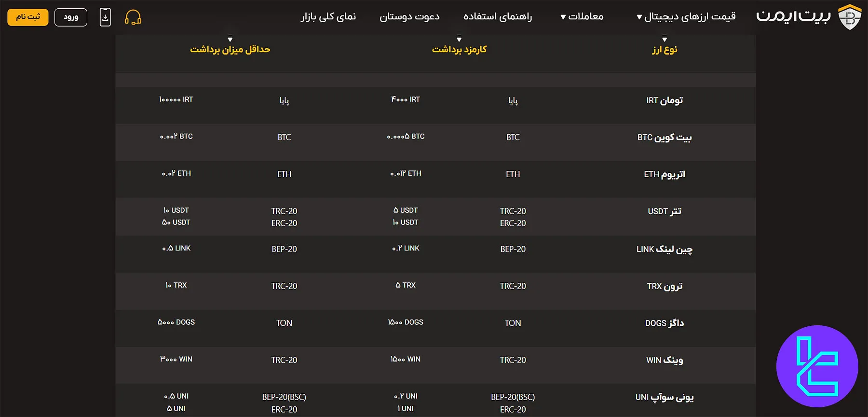Click the ۰.۰۰۰۵ BTC fee value

tap(406, 137)
